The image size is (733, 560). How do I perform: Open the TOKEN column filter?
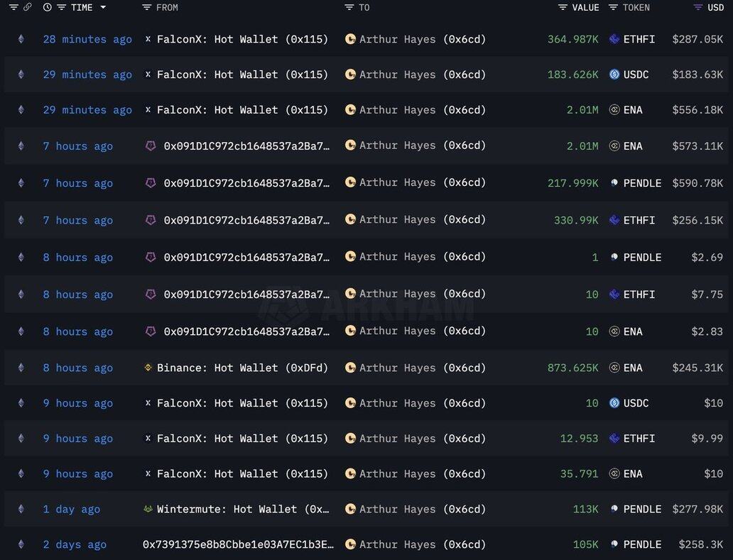(x=614, y=7)
